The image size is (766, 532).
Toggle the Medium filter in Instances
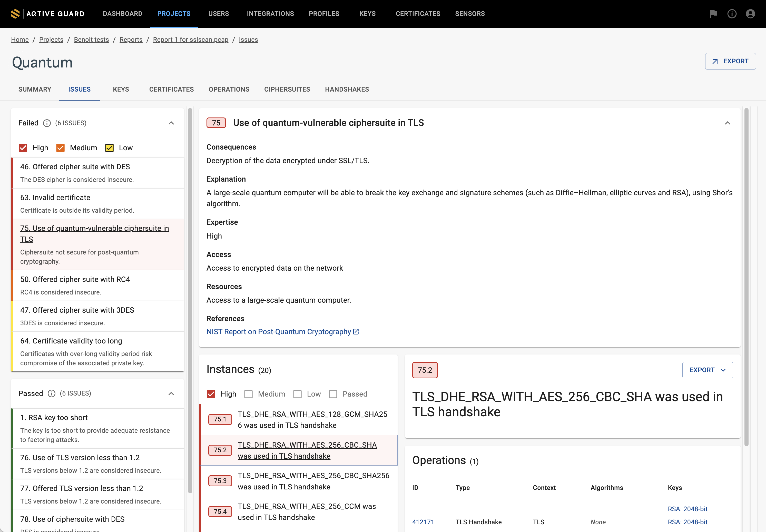(x=248, y=394)
